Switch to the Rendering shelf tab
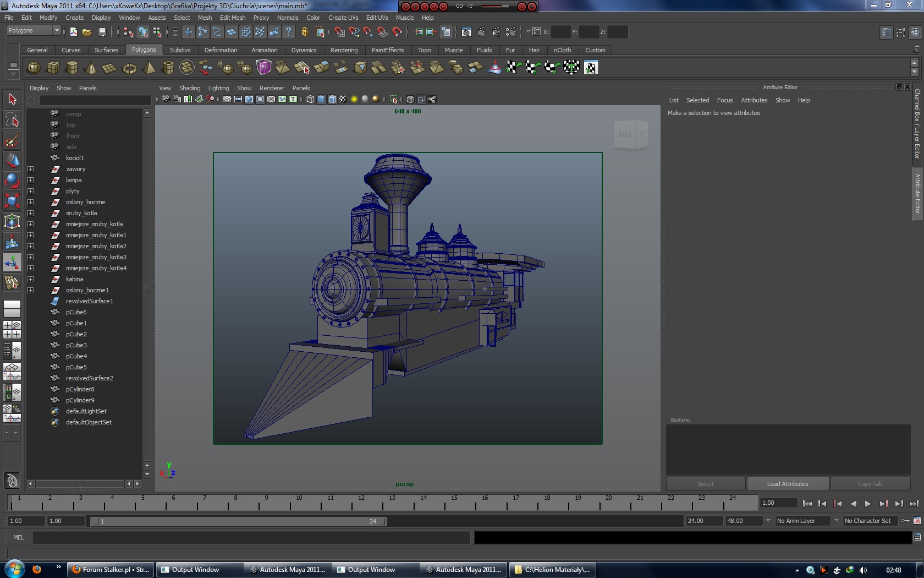 344,50
